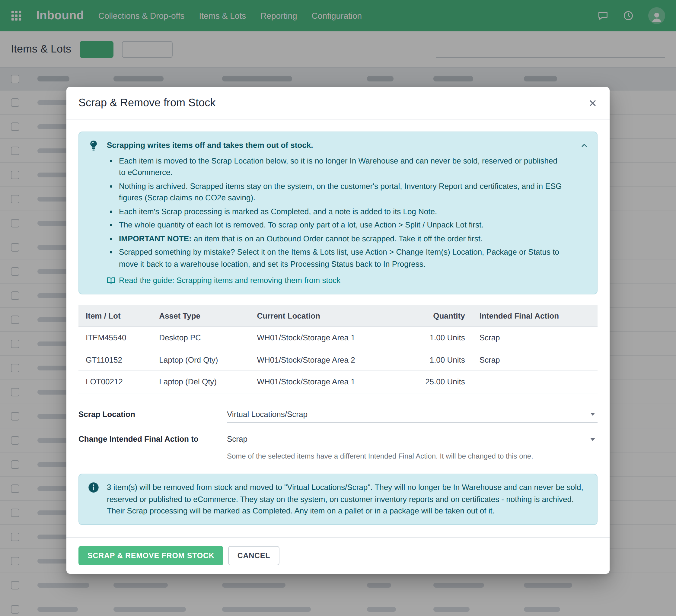The image size is (676, 616).
Task: Close the Scrap & Remove from Stock dialog
Action: (592, 103)
